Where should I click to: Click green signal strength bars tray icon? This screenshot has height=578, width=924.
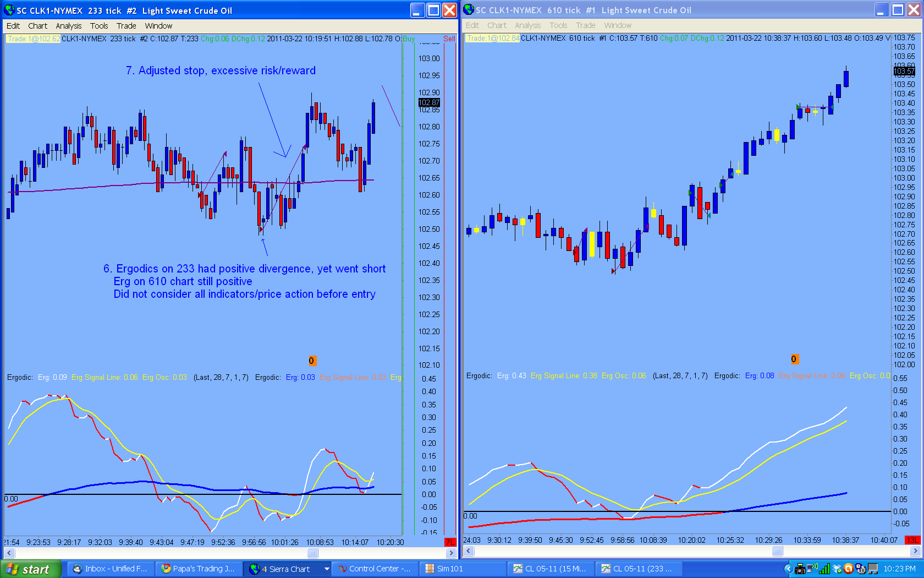point(824,569)
